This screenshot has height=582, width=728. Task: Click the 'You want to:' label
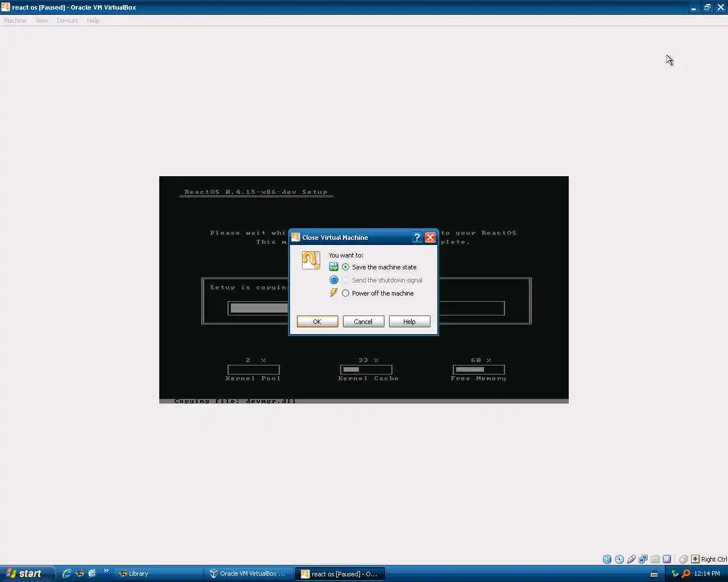(x=346, y=255)
